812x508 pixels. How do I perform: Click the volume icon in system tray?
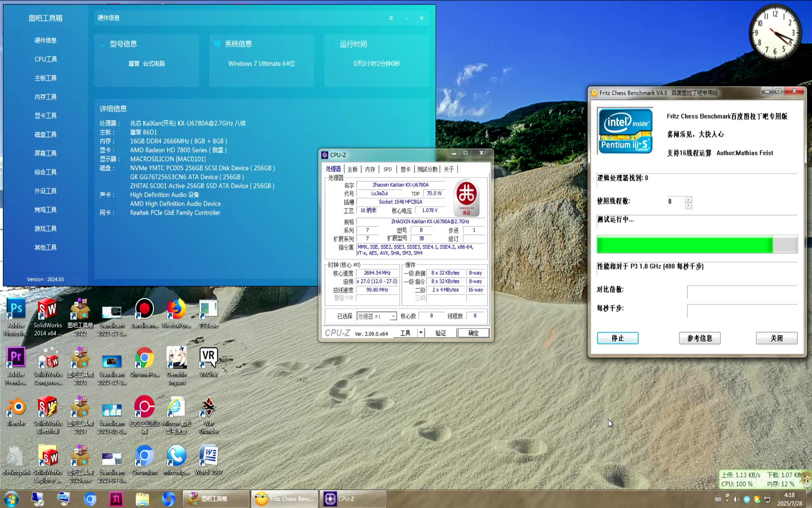[736, 499]
